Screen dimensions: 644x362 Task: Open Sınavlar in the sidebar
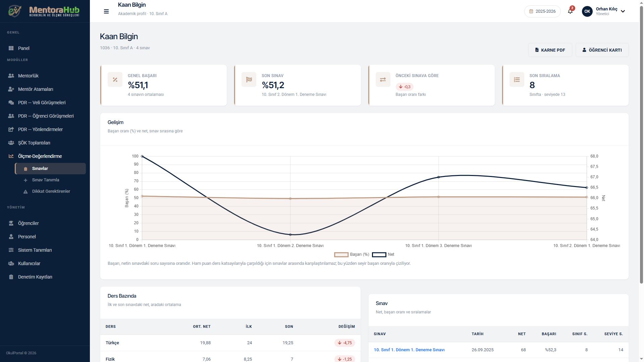(50, 169)
